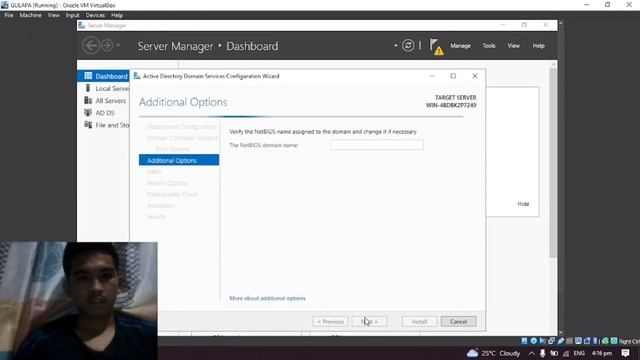The image size is (640, 360).
Task: Open Local Server in the sidebar
Action: pos(107,88)
